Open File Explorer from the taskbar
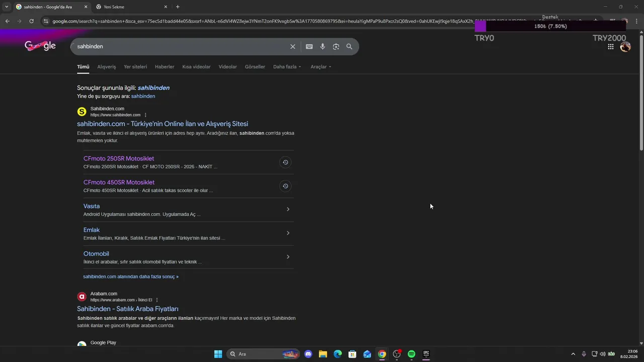This screenshot has width=644, height=362. [x=323, y=354]
